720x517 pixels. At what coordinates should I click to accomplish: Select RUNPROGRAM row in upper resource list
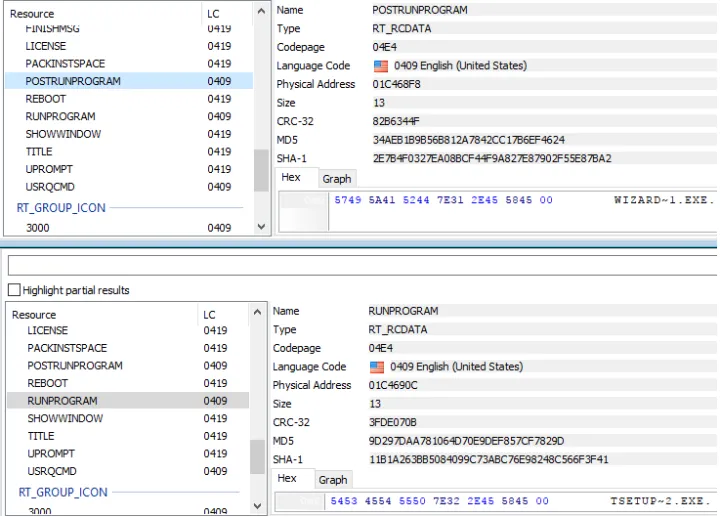pyautogui.click(x=129, y=116)
